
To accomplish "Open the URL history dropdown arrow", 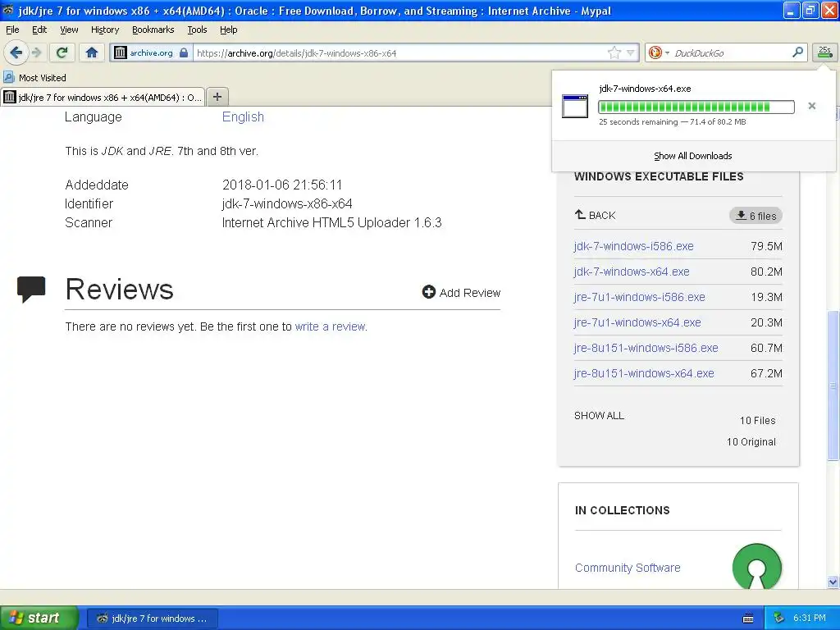I will (x=631, y=52).
